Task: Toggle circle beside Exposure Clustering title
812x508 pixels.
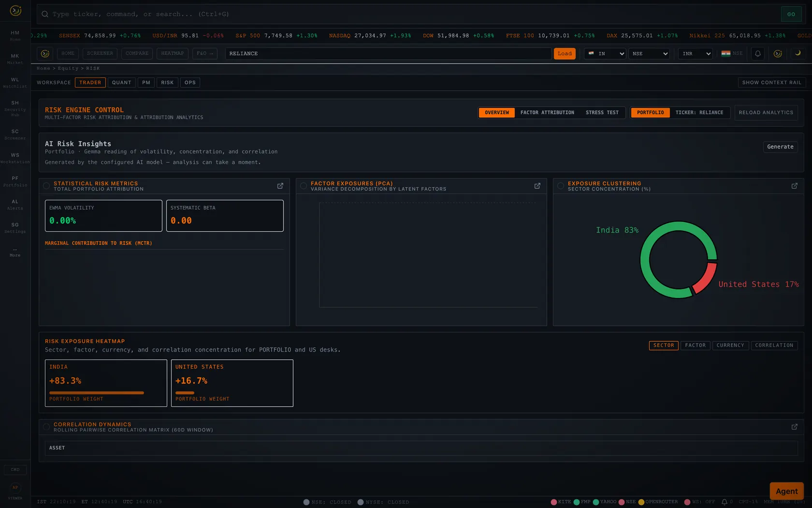Action: coord(561,186)
